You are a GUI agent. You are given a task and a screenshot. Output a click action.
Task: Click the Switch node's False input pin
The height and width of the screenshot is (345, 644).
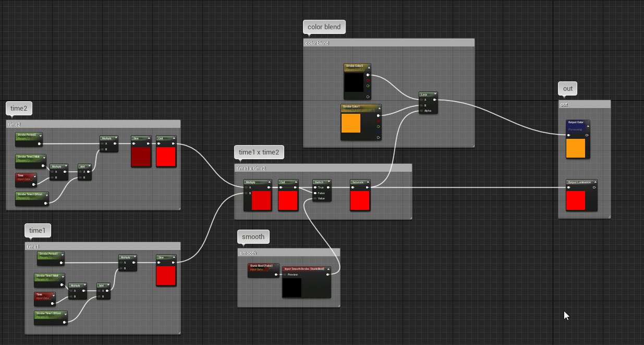pyautogui.click(x=315, y=193)
